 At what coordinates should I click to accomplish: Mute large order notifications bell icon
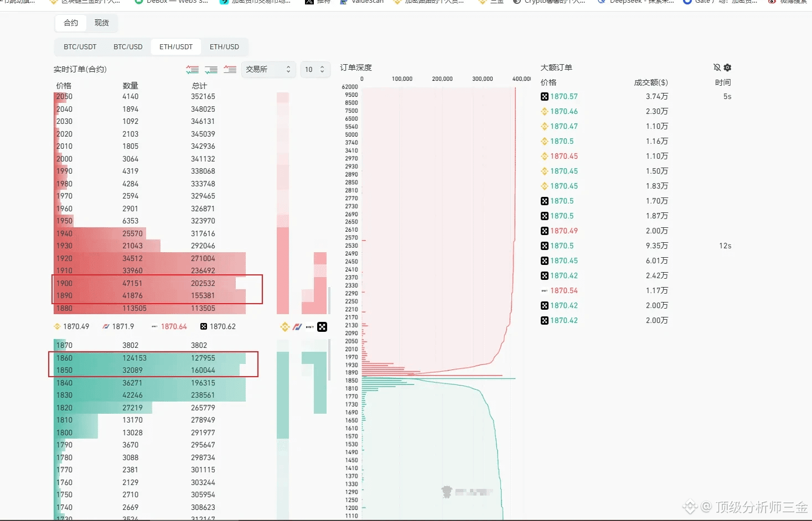pos(717,67)
